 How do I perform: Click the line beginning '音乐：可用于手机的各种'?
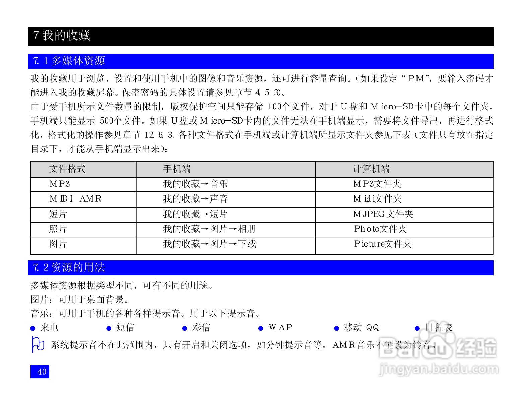tap(146, 313)
